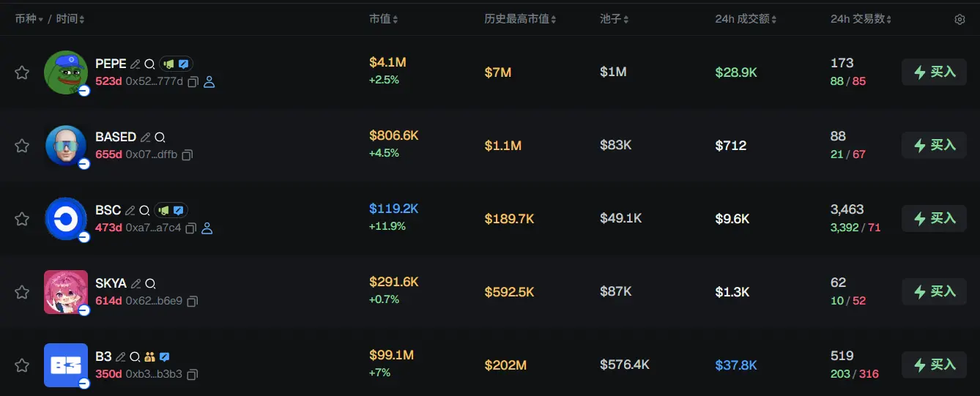The image size is (980, 396).
Task: Click the blue person icon in BSC row
Action: click(x=207, y=228)
